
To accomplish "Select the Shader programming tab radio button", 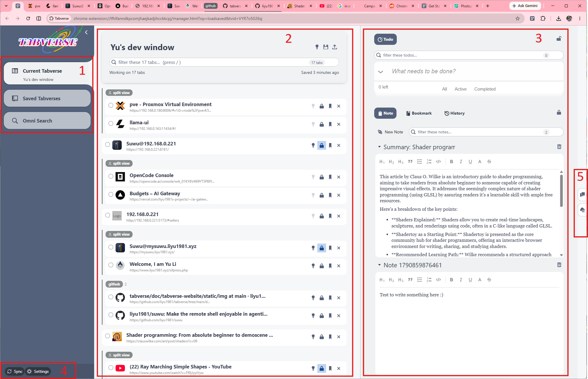I will [108, 336].
